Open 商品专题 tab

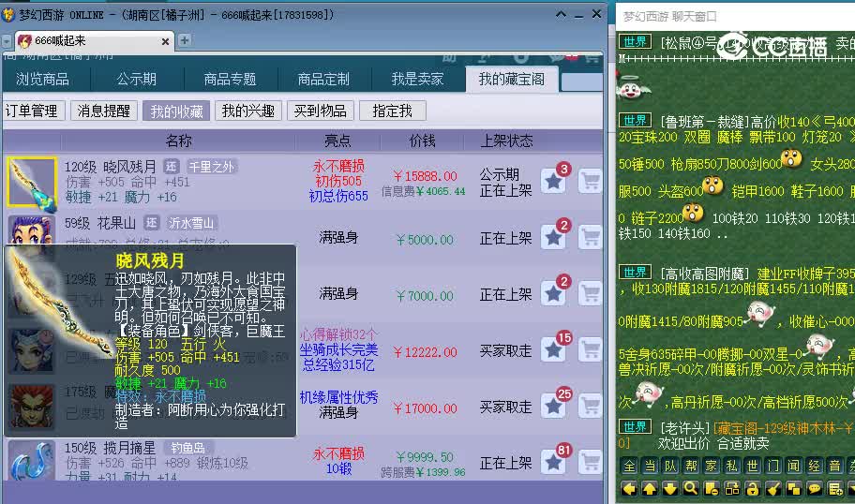[x=230, y=80]
